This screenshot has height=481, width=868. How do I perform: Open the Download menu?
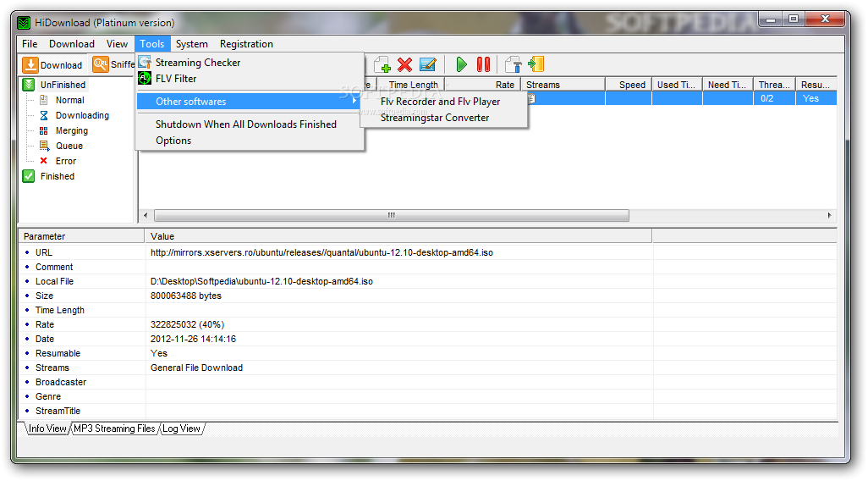72,44
